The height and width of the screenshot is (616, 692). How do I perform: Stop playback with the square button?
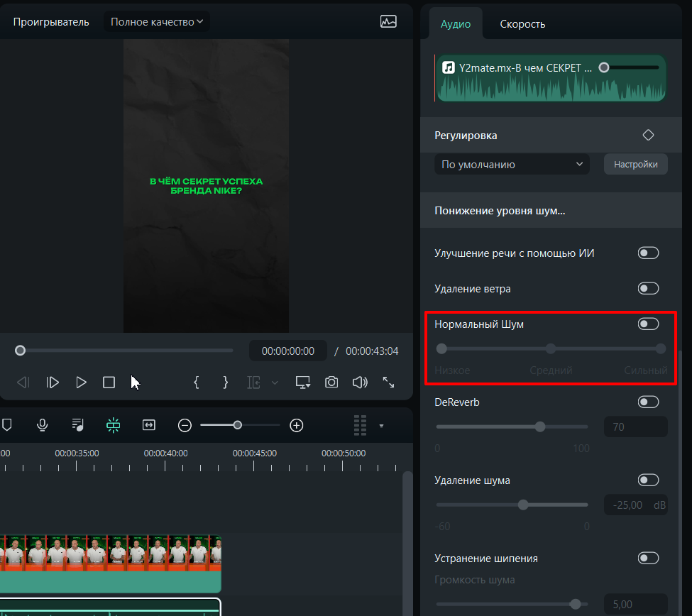pos(109,382)
